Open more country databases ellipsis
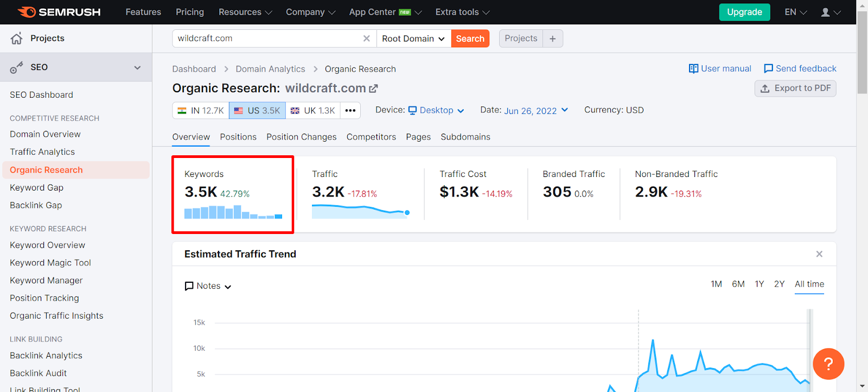868x392 pixels. (350, 110)
